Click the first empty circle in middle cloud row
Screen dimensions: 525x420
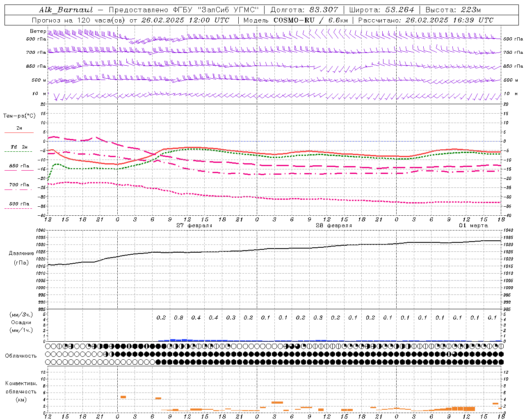pyautogui.click(x=48, y=354)
